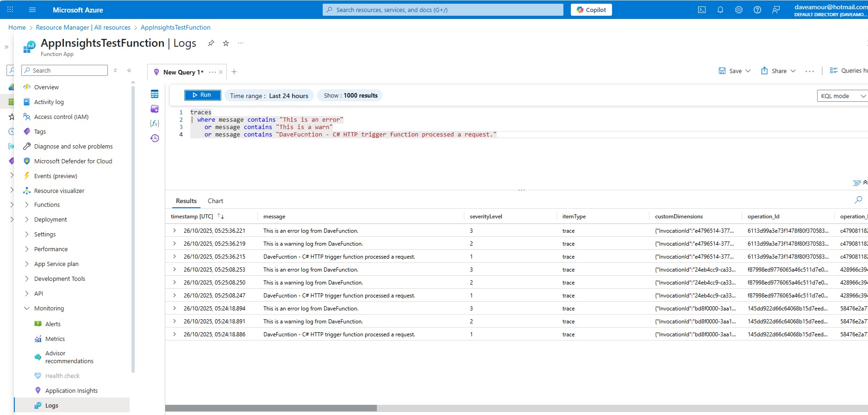
Task: Click the top Azure search box
Action: 443,10
